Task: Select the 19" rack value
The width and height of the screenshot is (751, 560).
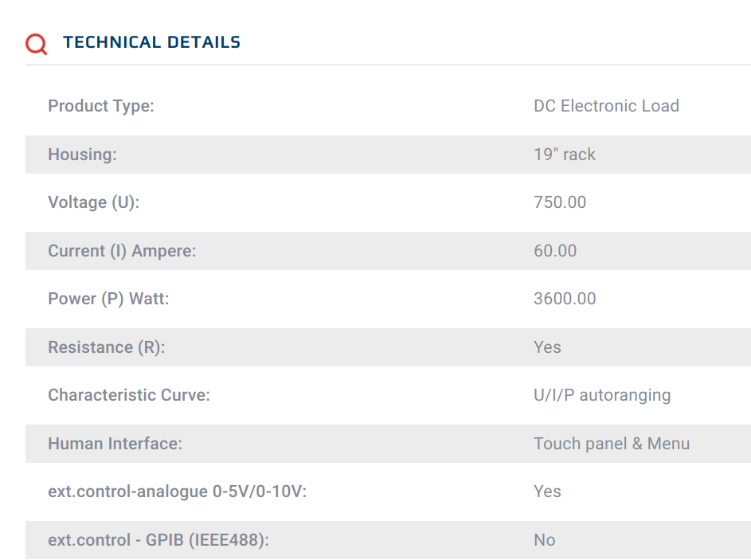Action: point(565,155)
